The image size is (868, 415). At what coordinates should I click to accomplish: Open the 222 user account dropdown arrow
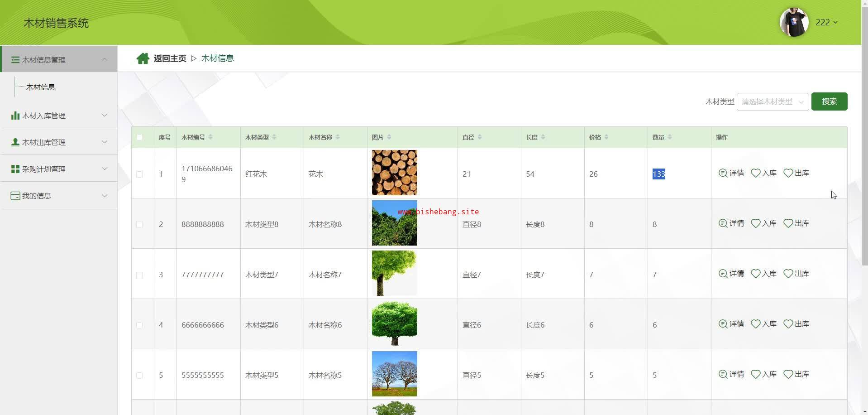click(835, 22)
